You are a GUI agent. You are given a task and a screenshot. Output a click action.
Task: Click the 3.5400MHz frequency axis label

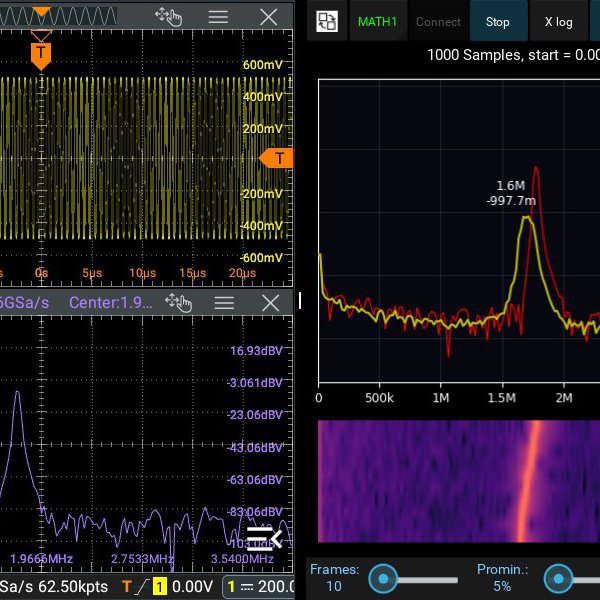click(x=242, y=559)
